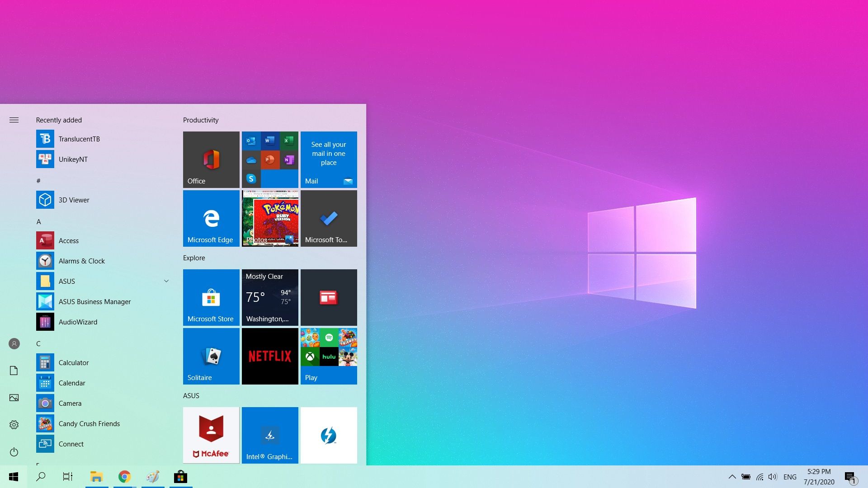The width and height of the screenshot is (868, 488).
Task: Open the red News tile
Action: tap(329, 297)
